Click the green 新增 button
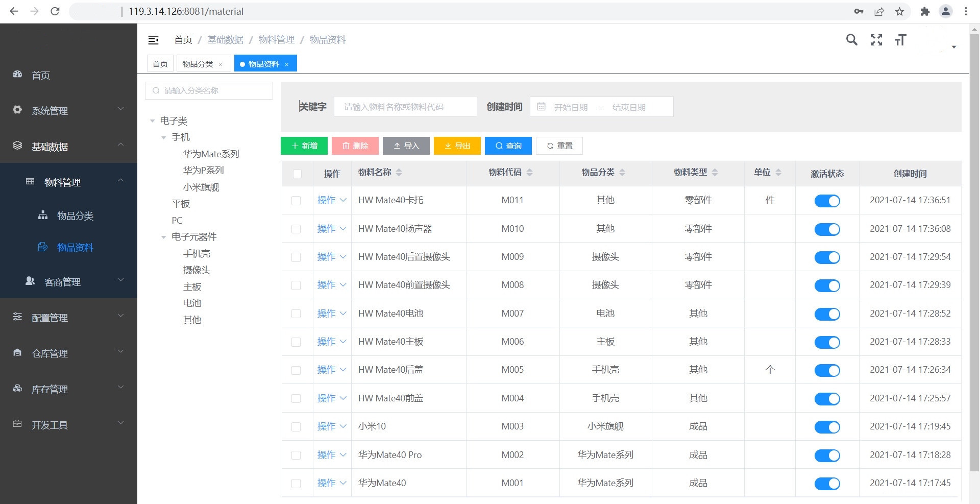980x504 pixels. [304, 146]
